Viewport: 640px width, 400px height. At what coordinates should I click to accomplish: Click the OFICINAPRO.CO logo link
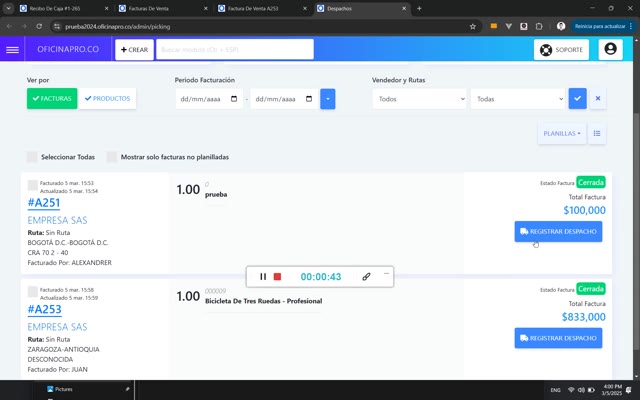point(68,49)
